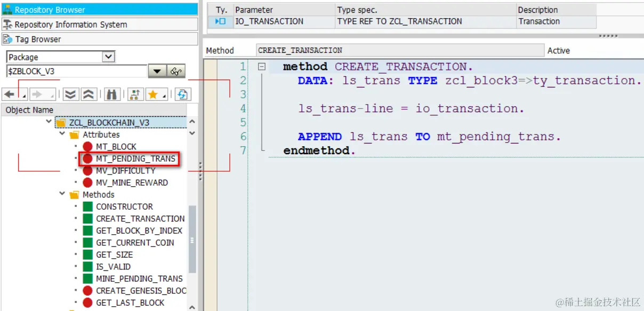Image resolution: width=644 pixels, height=311 pixels.
Task: Collapse the method code block at line 1
Action: [x=262, y=67]
